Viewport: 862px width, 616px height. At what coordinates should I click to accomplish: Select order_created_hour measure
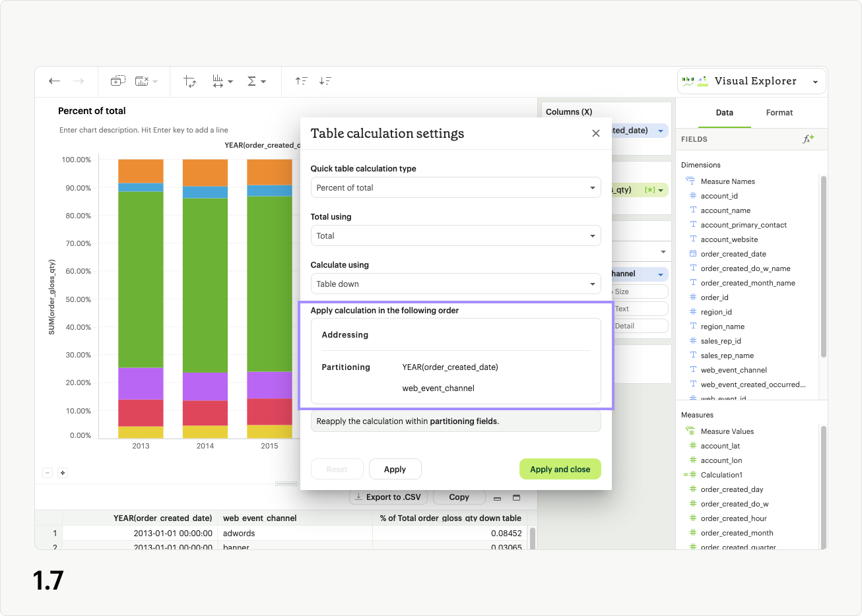[x=733, y=518]
